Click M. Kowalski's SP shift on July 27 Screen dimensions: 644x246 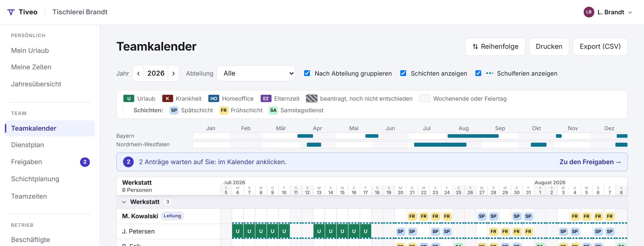pos(482,216)
